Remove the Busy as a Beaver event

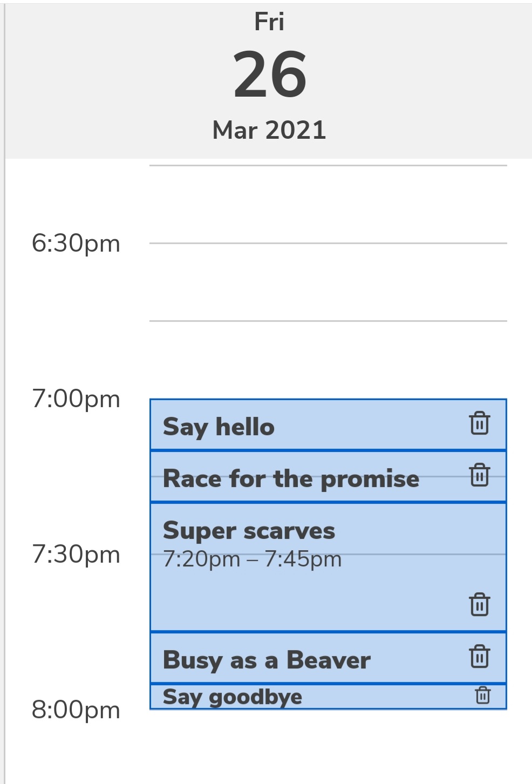tap(479, 657)
